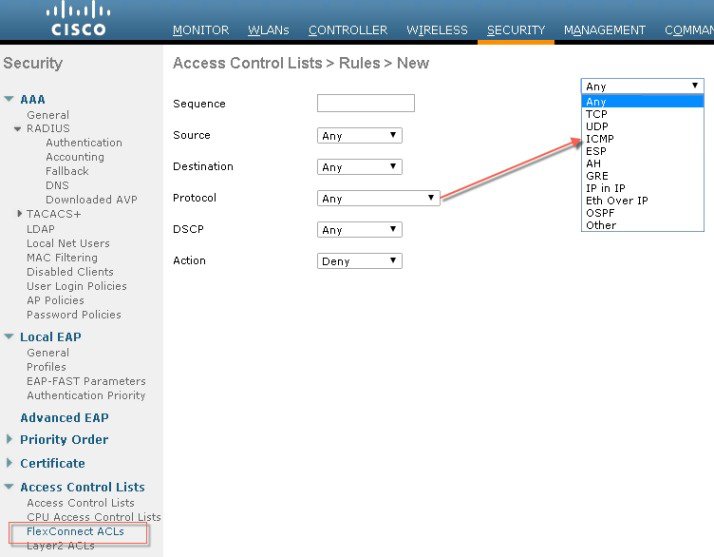Select Other in the protocol list
This screenshot has width=714, height=557.
643,225
